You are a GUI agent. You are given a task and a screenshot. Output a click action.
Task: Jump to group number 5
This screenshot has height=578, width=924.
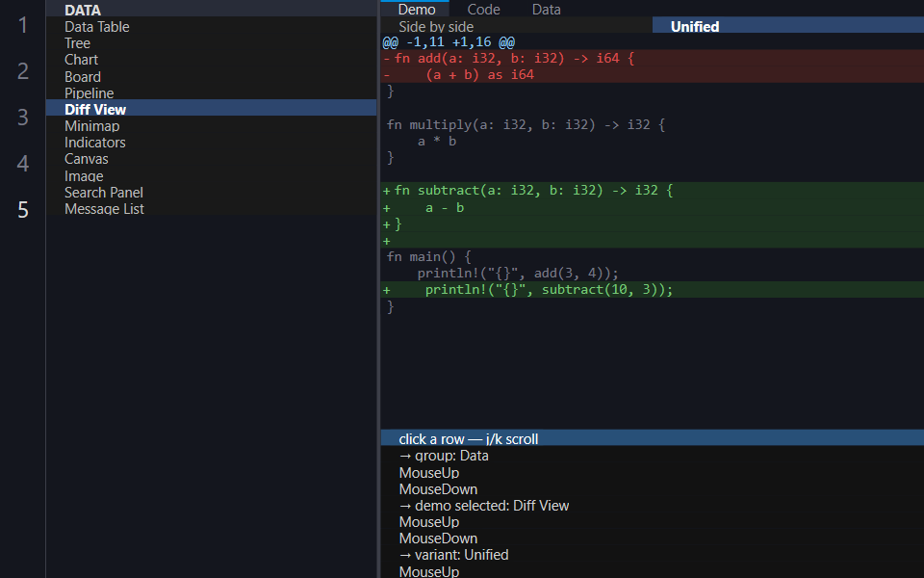(22, 209)
